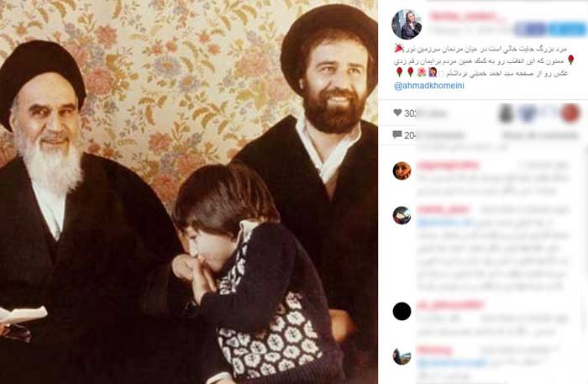Click the speech bubble comments icon
The width and height of the screenshot is (588, 384).
pos(397,134)
